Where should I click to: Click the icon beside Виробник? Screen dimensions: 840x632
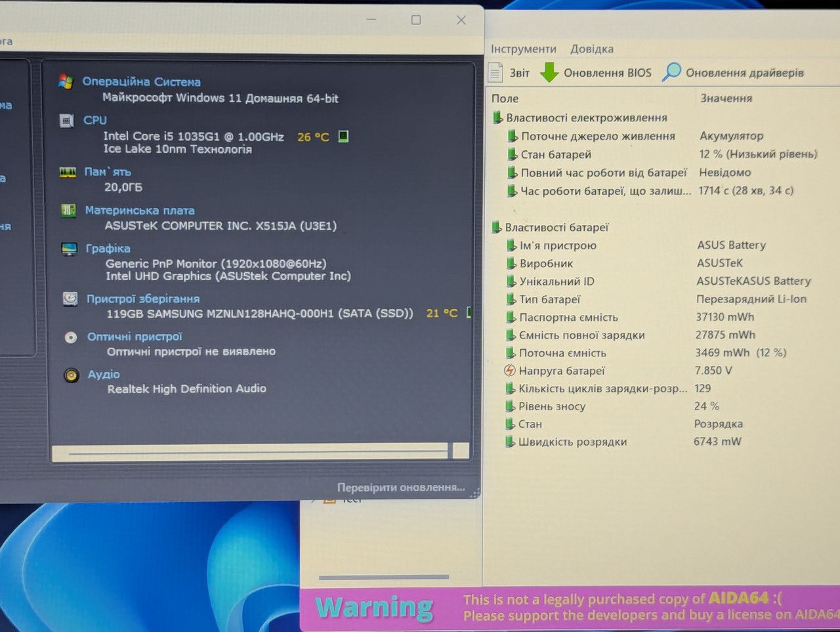511,264
